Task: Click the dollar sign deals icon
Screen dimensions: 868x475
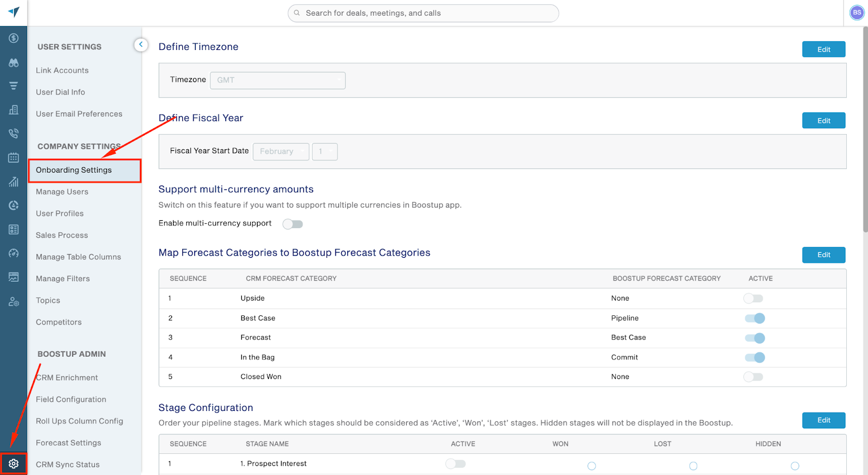Action: pos(14,38)
